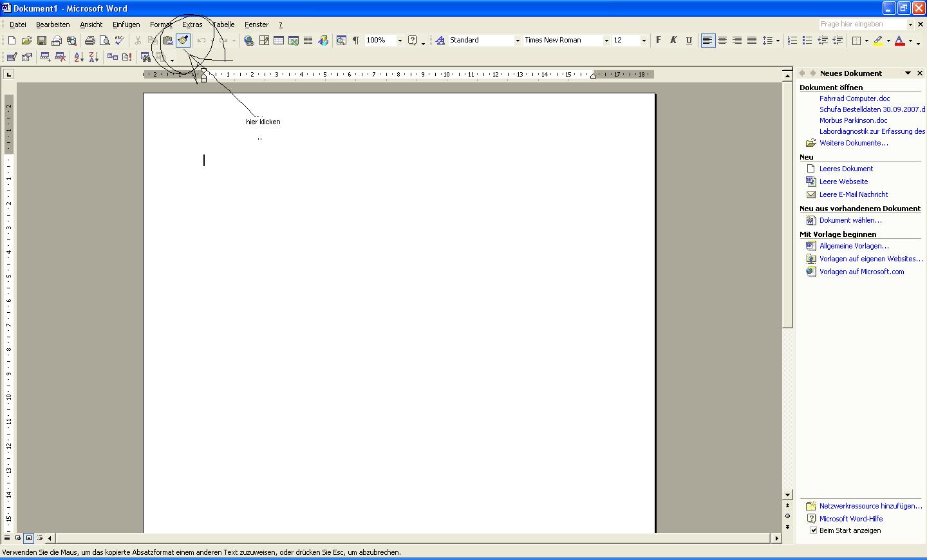Open the Times New Roman font dropdown
The image size is (927, 560).
[x=606, y=41]
